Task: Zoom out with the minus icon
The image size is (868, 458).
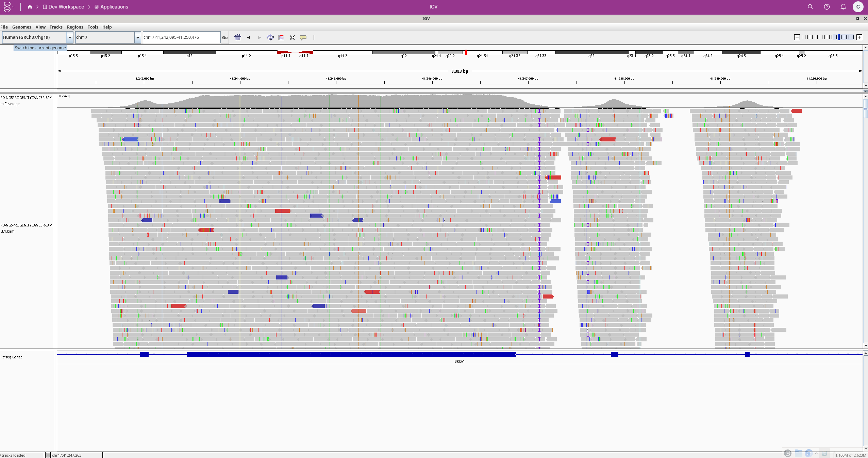Action: point(797,37)
